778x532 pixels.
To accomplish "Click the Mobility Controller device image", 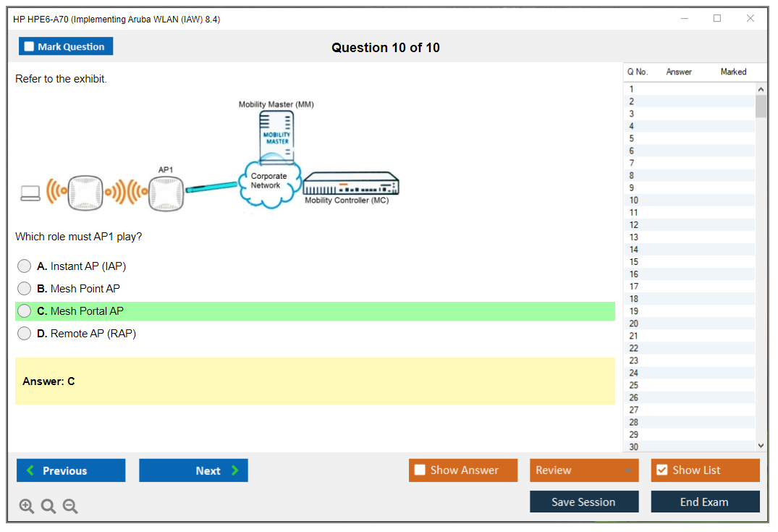I will click(x=350, y=184).
